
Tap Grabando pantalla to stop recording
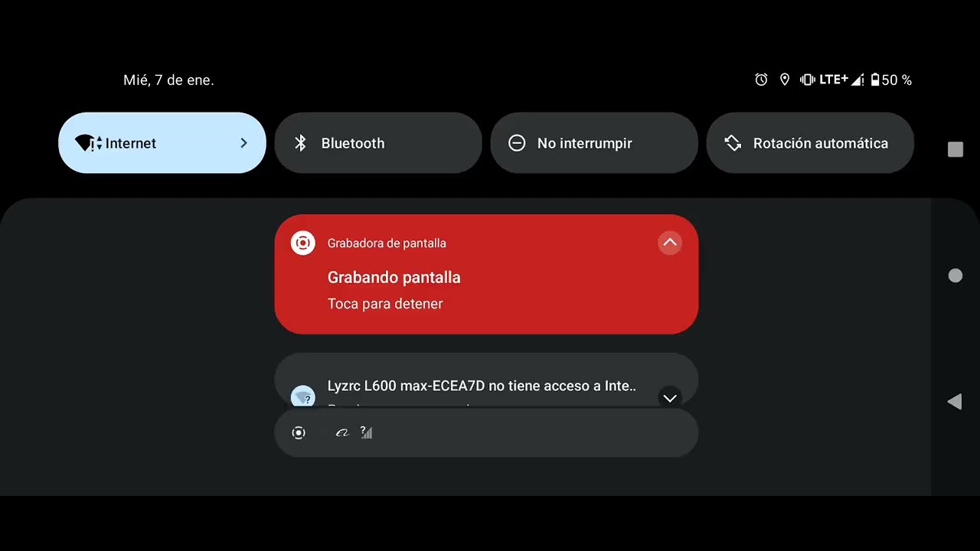(x=394, y=278)
